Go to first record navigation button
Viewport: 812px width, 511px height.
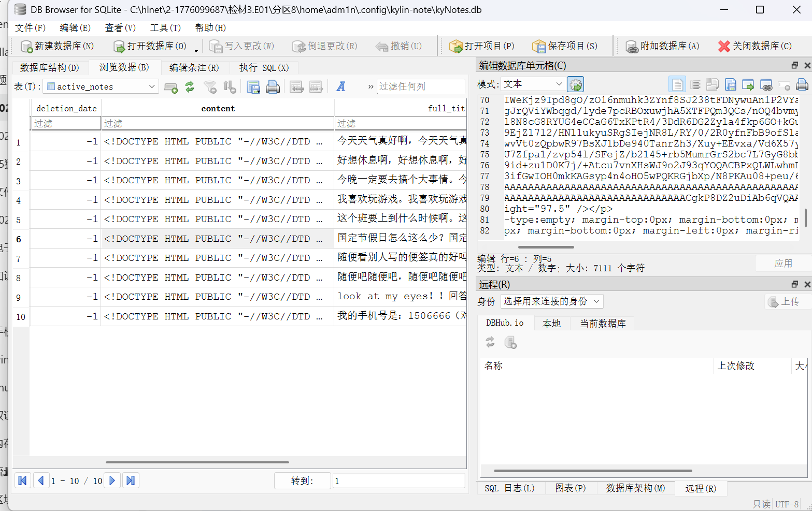point(22,480)
